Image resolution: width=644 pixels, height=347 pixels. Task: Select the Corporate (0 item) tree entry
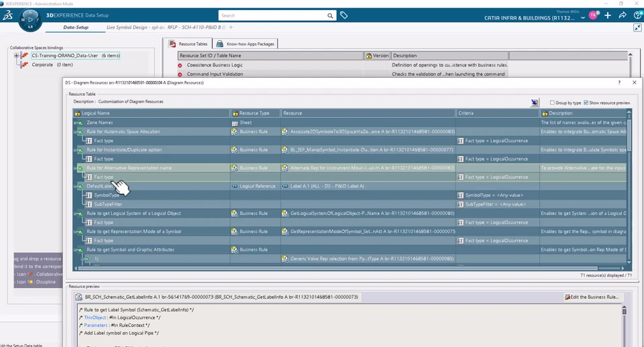point(52,65)
